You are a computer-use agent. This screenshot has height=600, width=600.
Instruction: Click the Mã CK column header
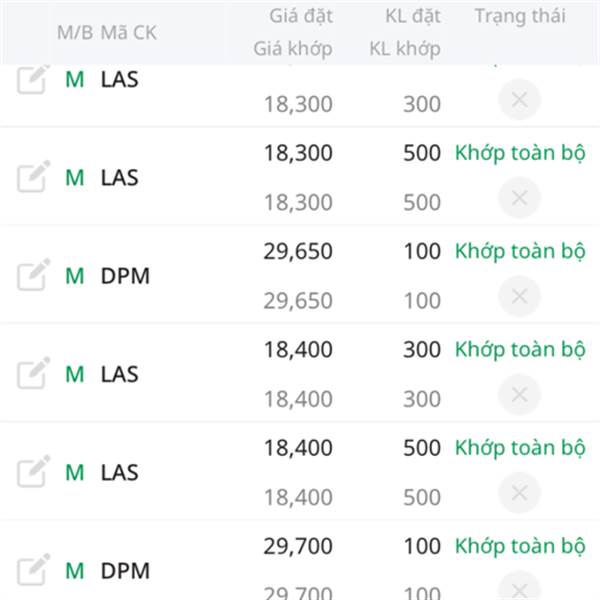[129, 32]
